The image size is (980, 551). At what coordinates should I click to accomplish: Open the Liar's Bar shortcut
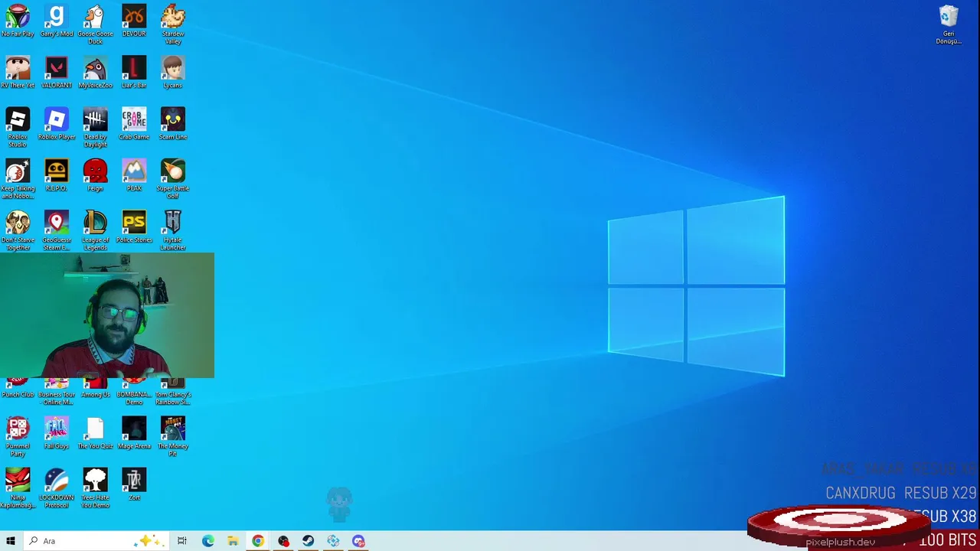coord(134,73)
